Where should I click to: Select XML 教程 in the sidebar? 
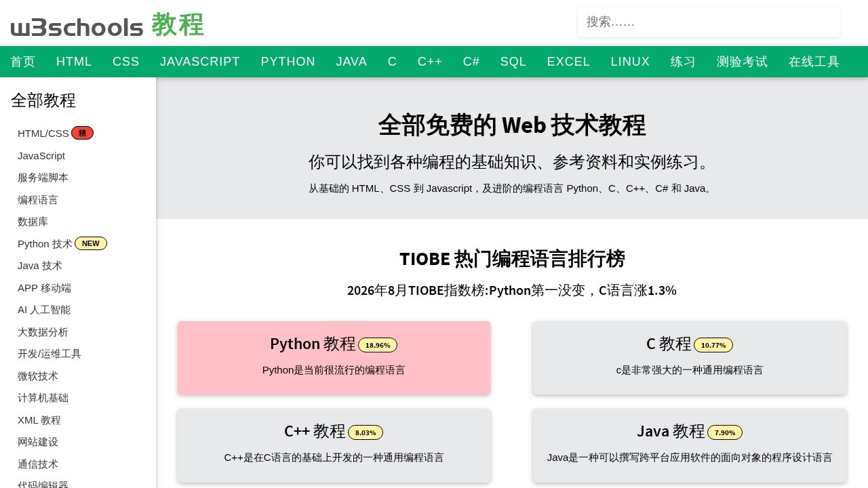point(39,420)
